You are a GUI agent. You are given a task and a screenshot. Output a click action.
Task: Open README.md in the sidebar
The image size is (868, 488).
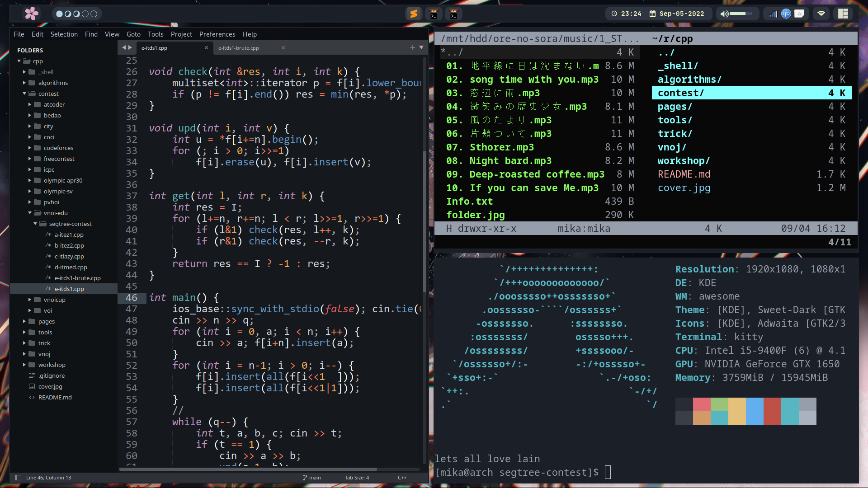tap(55, 397)
